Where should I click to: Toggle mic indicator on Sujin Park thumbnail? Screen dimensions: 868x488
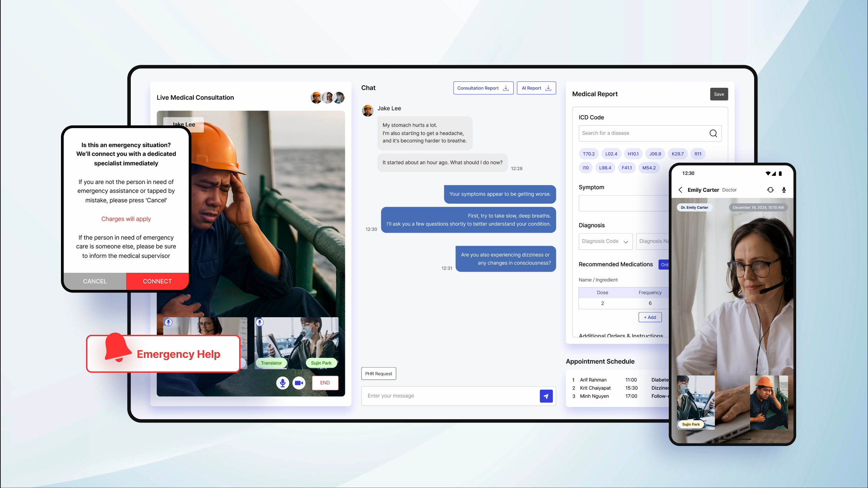click(x=260, y=322)
